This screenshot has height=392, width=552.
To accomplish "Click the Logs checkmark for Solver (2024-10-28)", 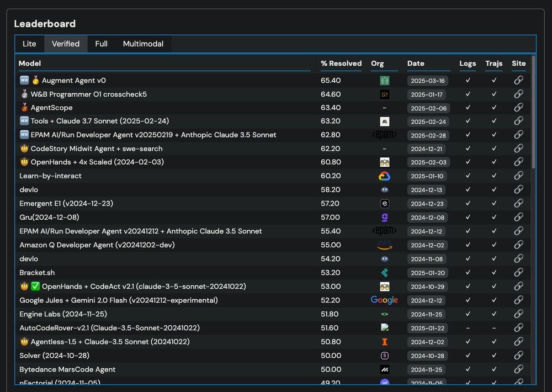I will pos(468,356).
